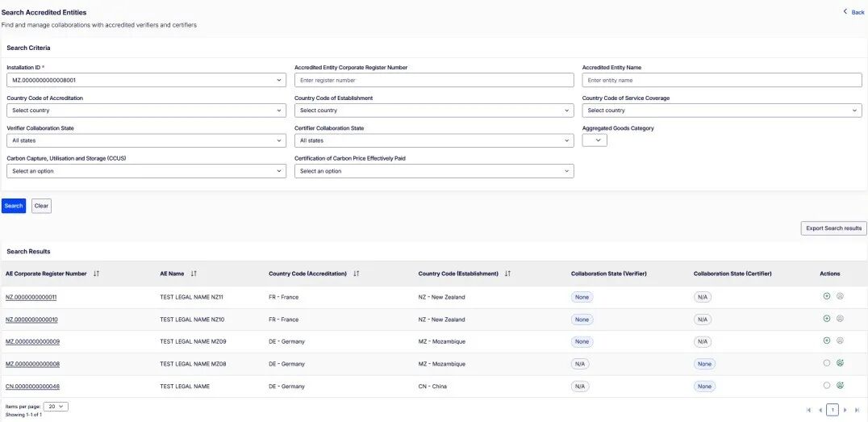Image resolution: width=868 pixels, height=422 pixels.
Task: Click verifier 'None' badge in NZ11 row
Action: point(582,298)
